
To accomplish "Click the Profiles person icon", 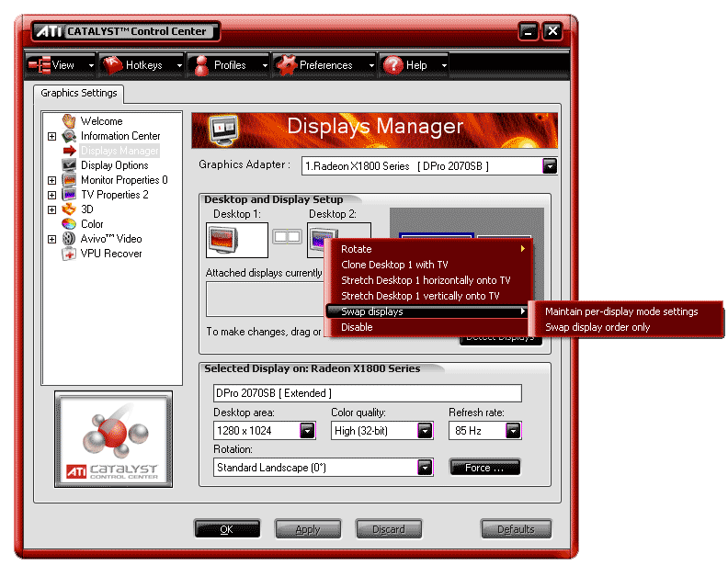I will 201,65.
